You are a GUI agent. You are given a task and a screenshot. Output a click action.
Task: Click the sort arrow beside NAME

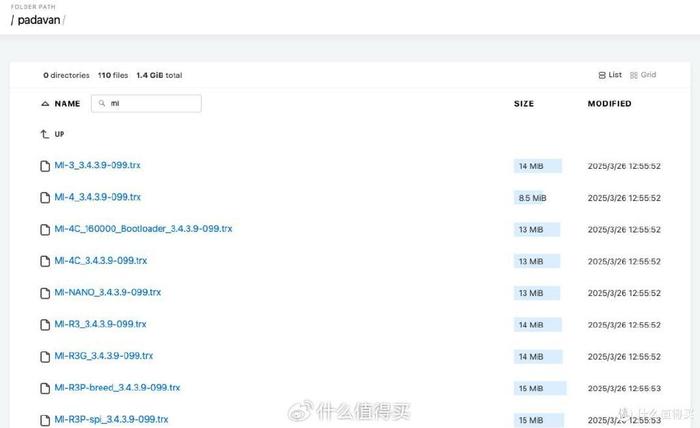coord(45,104)
